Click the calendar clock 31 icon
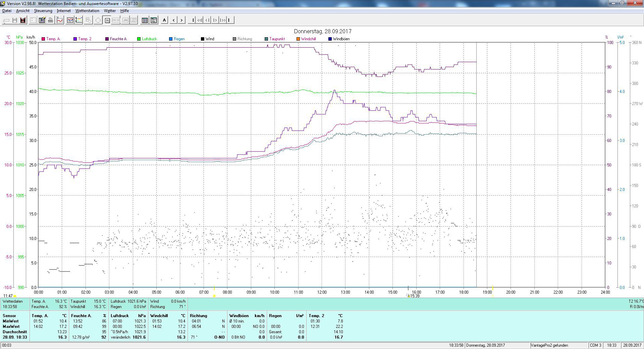The height and width of the screenshot is (349, 644). 89,20
